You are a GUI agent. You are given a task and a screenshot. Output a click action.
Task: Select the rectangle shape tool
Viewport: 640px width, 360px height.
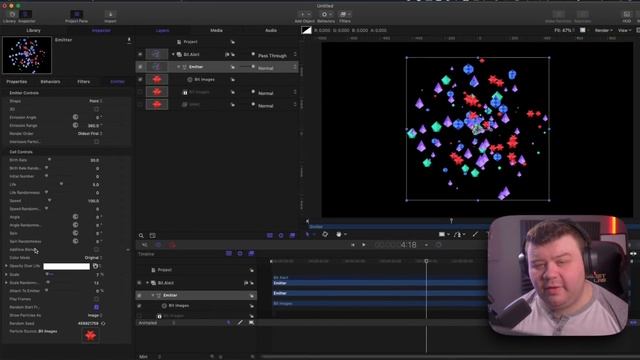pyautogui.click(x=442, y=234)
